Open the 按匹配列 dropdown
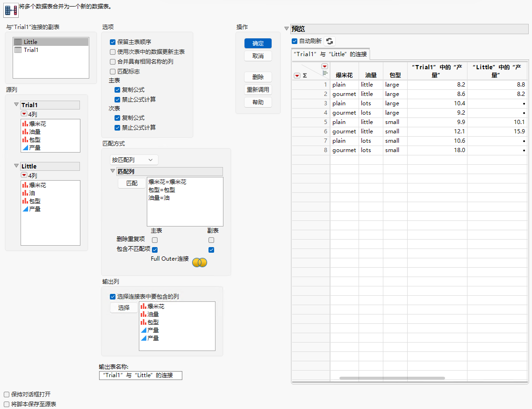Viewport: 532px width, 409px height. click(x=134, y=160)
